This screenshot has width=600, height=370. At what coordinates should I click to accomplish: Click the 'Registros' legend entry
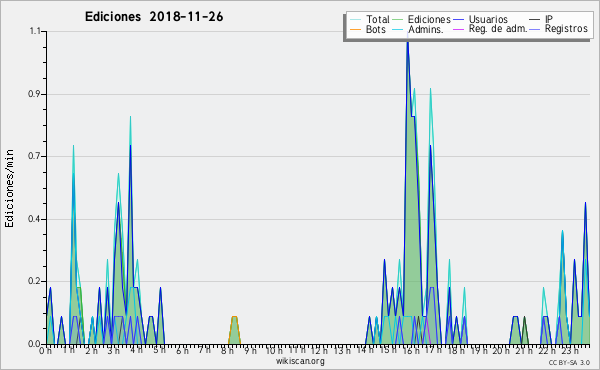pos(559,29)
